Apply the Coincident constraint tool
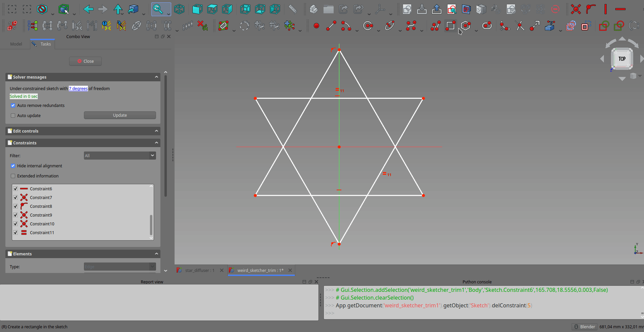This screenshot has width=644, height=332. pos(576,9)
